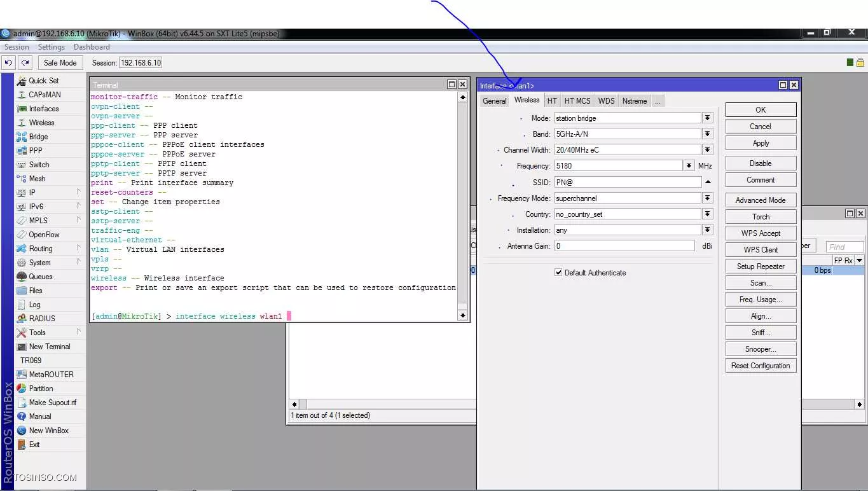Click the Terminal scroll-down arrow
The height and width of the screenshot is (491, 868).
pos(462,315)
